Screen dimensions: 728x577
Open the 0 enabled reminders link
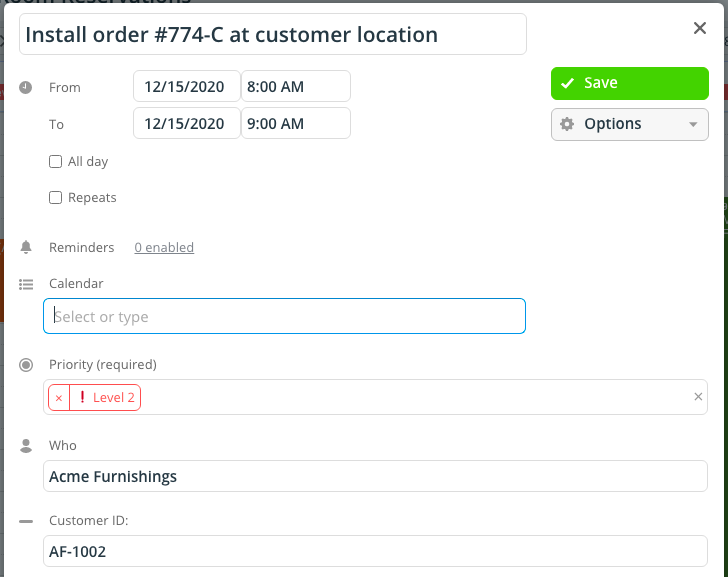pos(164,247)
